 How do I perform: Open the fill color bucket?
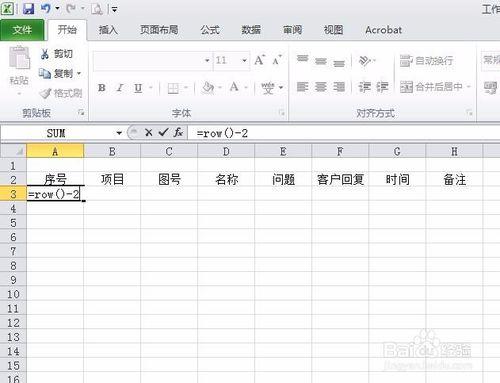[208, 88]
